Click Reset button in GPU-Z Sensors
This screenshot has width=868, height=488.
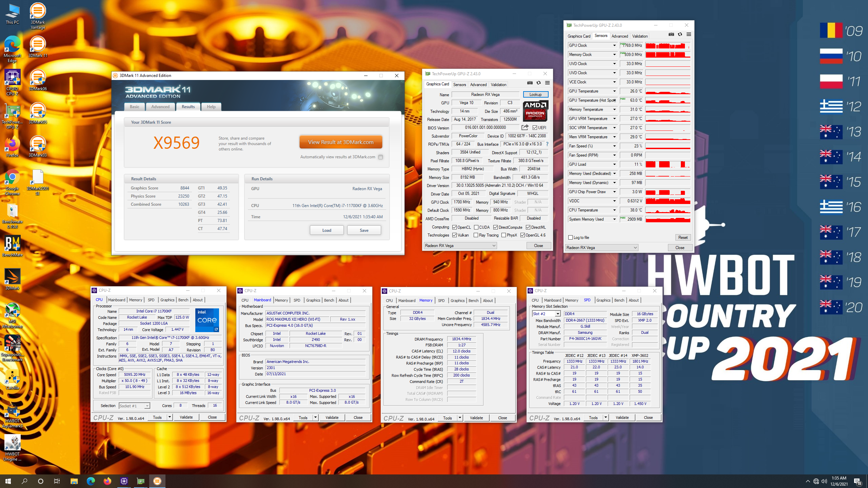pos(683,238)
